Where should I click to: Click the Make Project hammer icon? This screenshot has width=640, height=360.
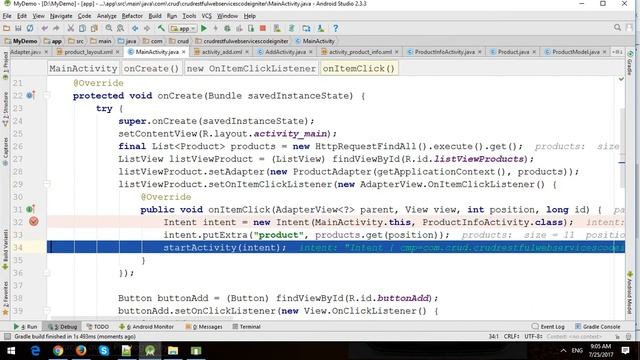tap(161, 28)
